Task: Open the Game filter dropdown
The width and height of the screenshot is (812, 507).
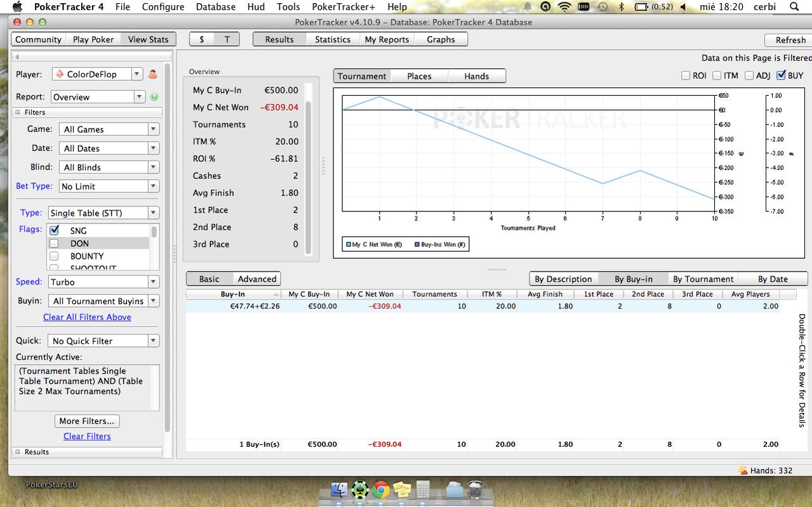Action: (x=109, y=129)
